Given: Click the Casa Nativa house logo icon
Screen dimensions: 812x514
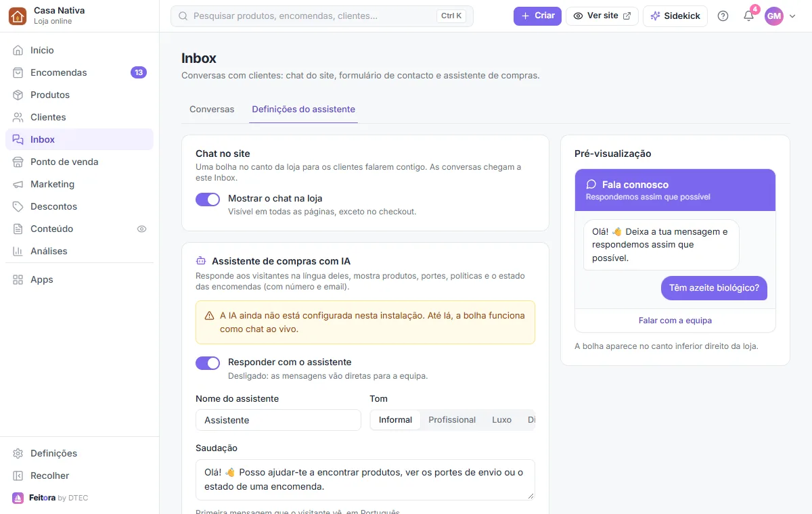Looking at the screenshot, I should pyautogui.click(x=18, y=16).
